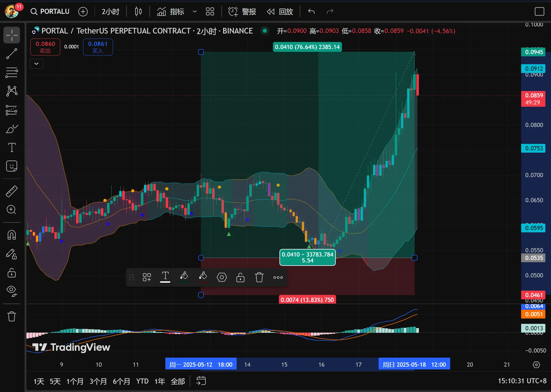Select the 3个月 time range
Viewport: 551px width, 392px height.
(98, 381)
